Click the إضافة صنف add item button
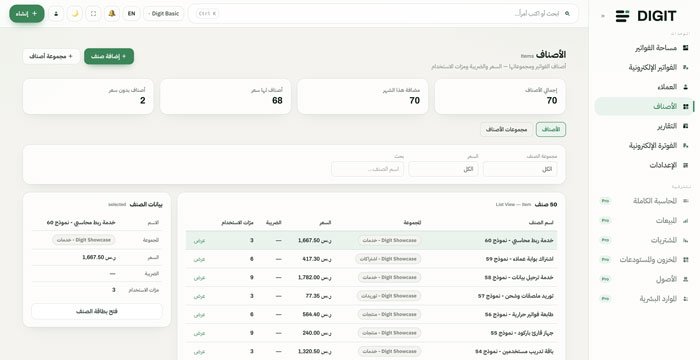The height and width of the screenshot is (360, 700). pos(109,56)
